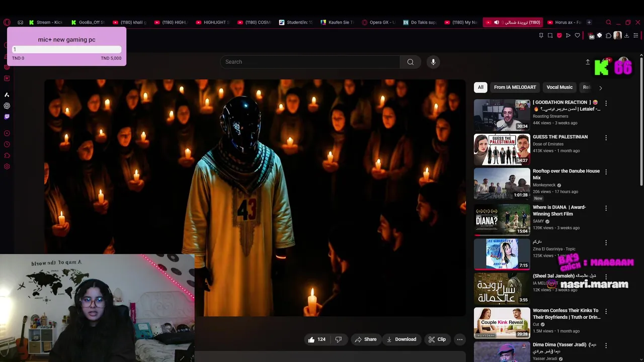Open GUESS THE PALESTINIAN video thumbnail

[x=502, y=149]
